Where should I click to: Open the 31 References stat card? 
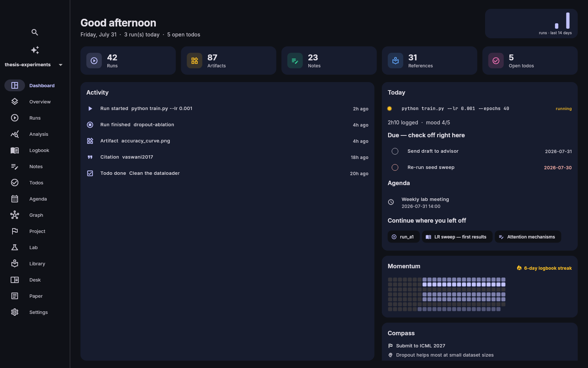pyautogui.click(x=429, y=61)
